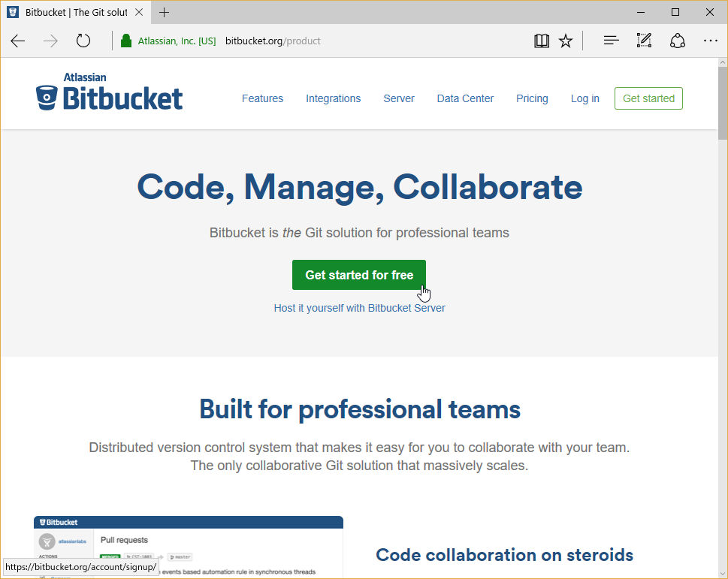Close the Edge browser window
728x579 pixels.
point(710,13)
